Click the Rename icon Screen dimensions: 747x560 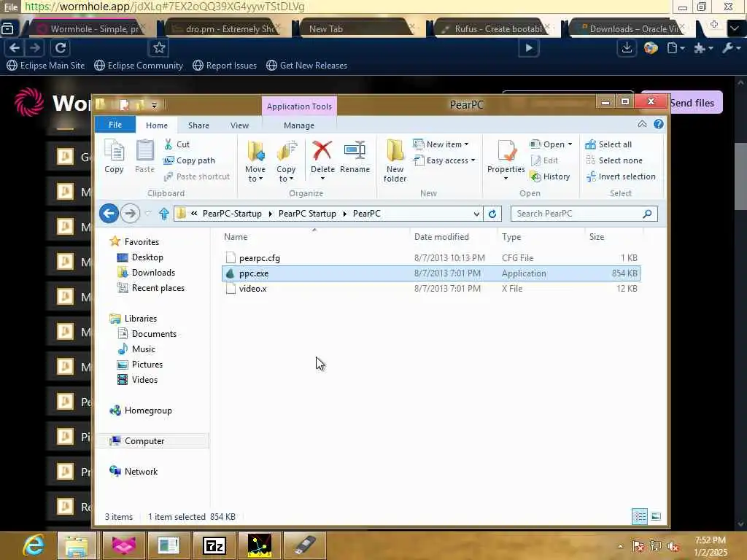click(x=355, y=150)
